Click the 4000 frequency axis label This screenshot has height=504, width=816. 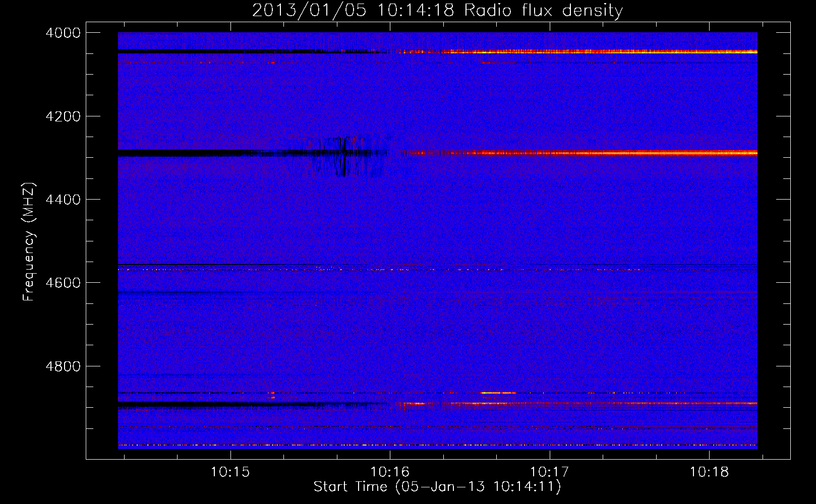[63, 33]
